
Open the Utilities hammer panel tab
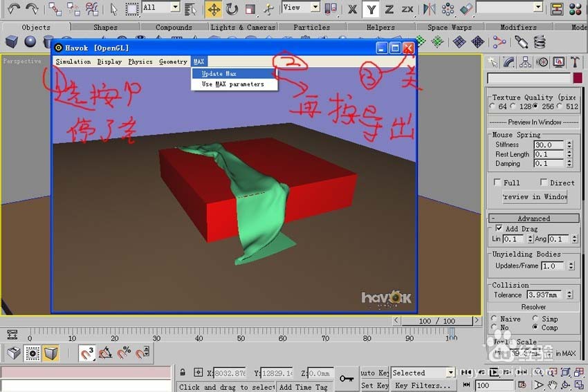point(575,62)
